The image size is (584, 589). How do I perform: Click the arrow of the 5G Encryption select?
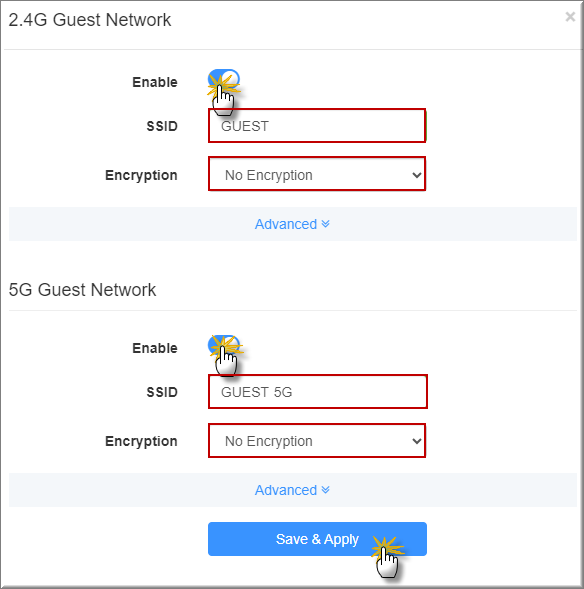pos(416,441)
